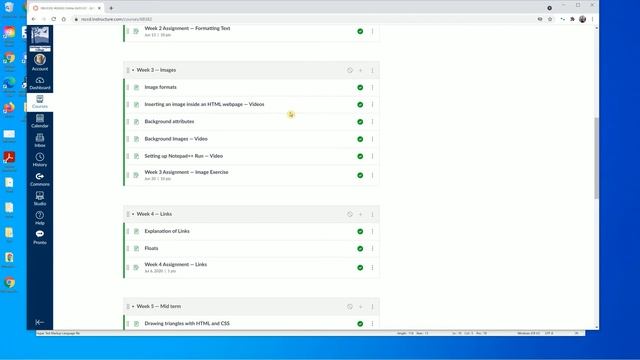Toggle publish status of Explanation of Links
Screen dimensions: 640x360
pyautogui.click(x=360, y=231)
